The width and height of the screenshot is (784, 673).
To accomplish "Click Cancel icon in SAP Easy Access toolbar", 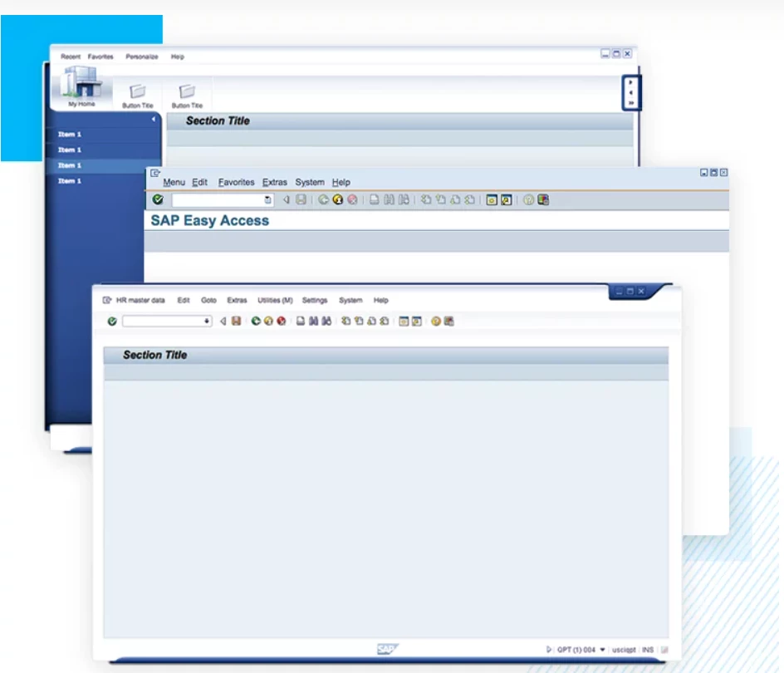I will [352, 199].
